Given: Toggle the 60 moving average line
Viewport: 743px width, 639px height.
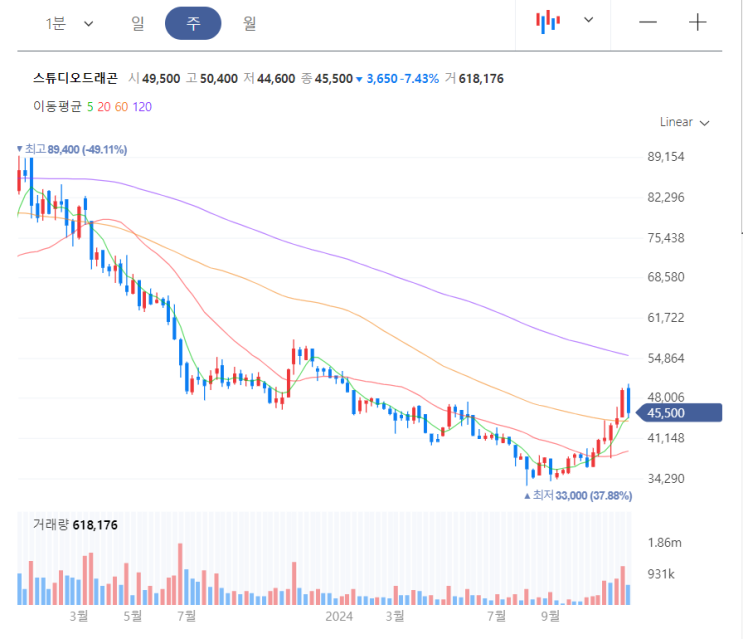Looking at the screenshot, I should click(x=121, y=107).
